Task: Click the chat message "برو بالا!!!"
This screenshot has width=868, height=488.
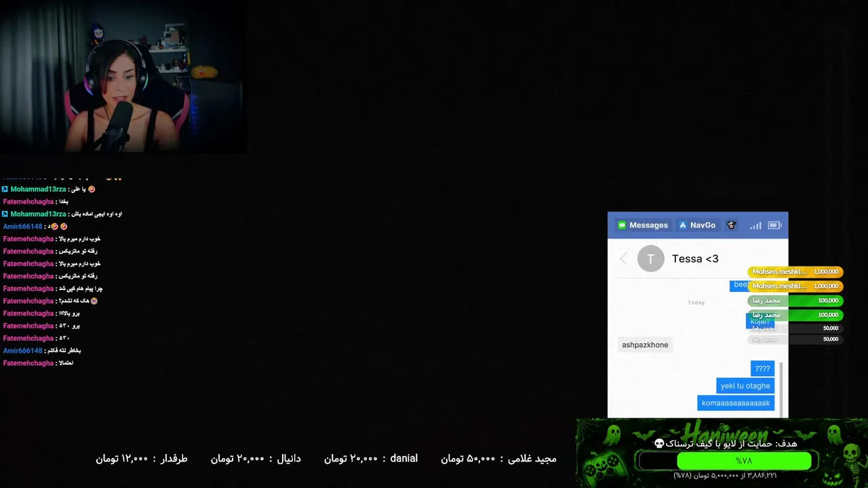Action: pos(69,314)
